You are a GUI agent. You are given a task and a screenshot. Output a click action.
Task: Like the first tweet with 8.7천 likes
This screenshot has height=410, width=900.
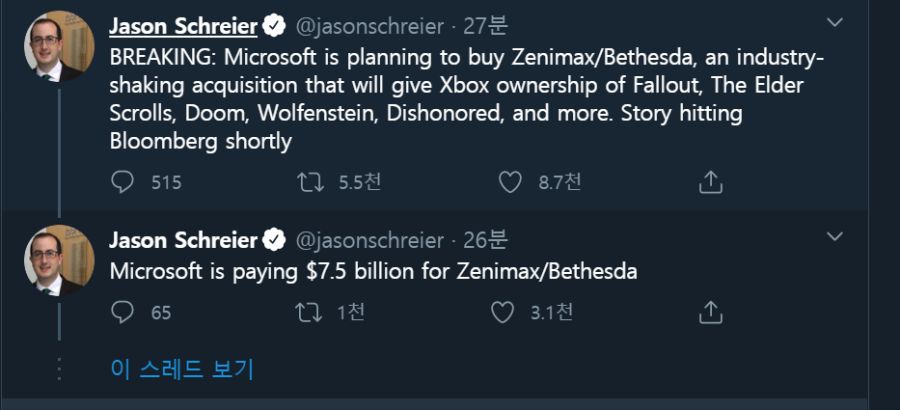pos(510,183)
